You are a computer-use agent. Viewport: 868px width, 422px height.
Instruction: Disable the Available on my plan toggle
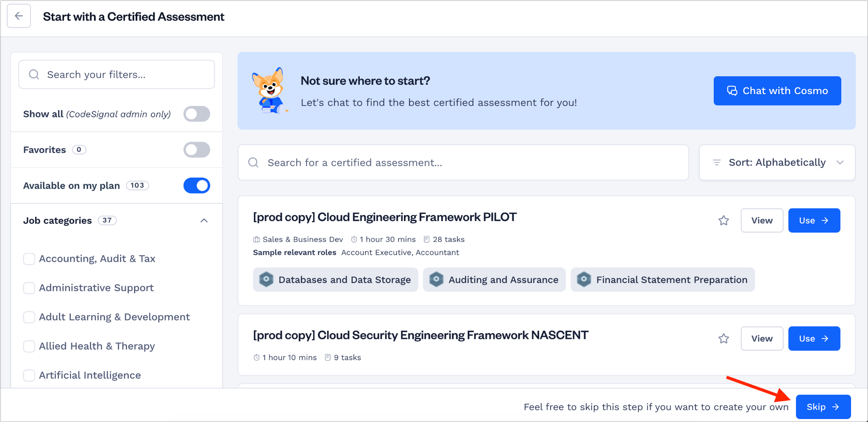click(197, 186)
